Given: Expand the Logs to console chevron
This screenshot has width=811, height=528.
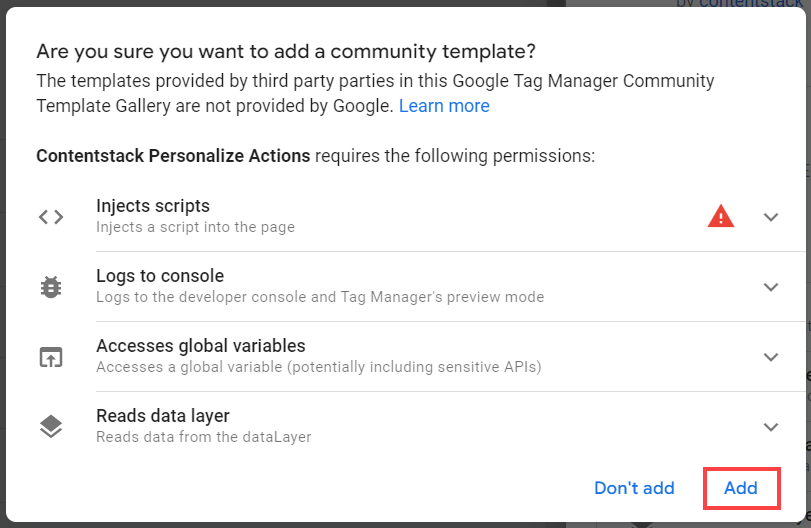Looking at the screenshot, I should pyautogui.click(x=770, y=287).
